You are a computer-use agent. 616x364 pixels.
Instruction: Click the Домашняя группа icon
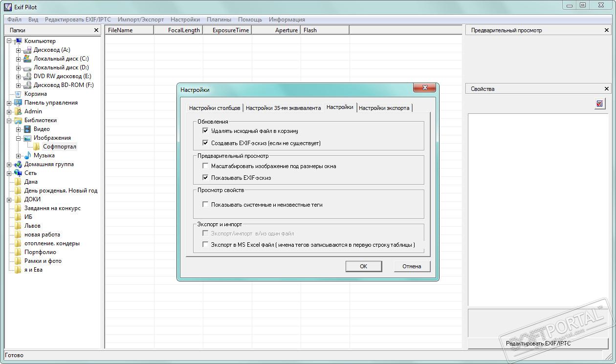click(x=18, y=164)
